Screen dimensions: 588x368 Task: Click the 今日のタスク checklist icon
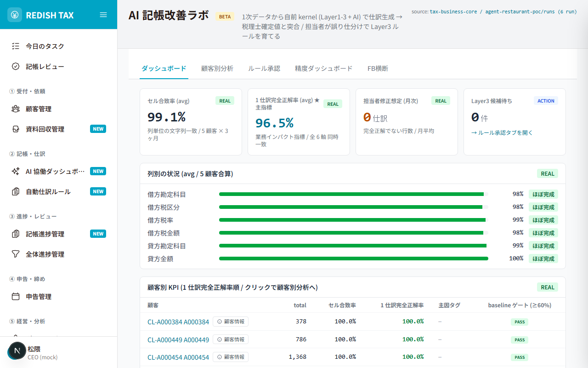coord(16,46)
